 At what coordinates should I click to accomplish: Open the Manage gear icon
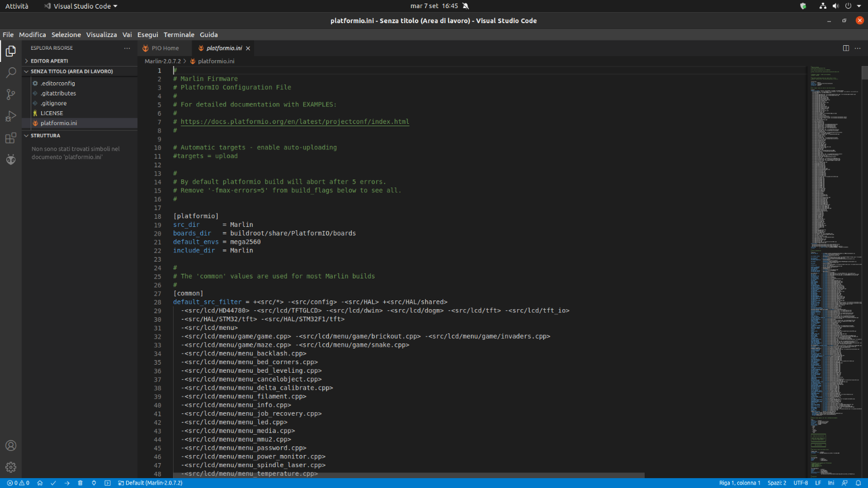[10, 467]
